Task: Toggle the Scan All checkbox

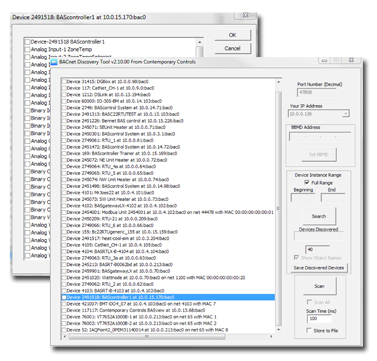Action: click(309, 302)
